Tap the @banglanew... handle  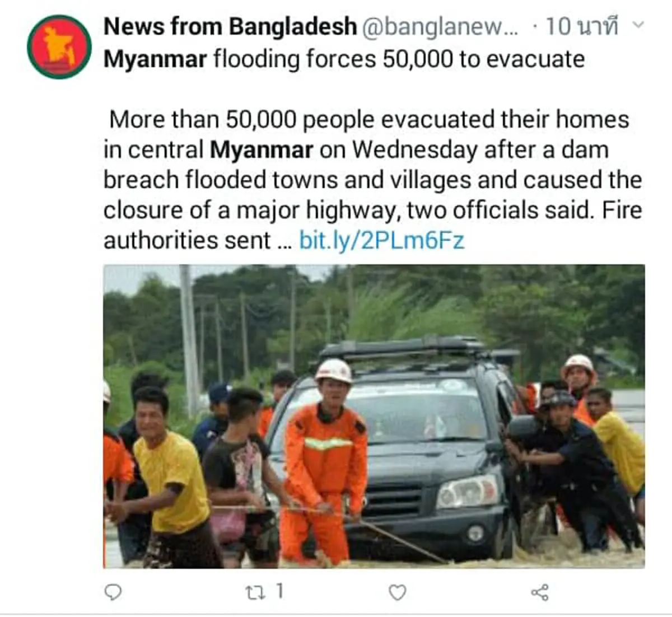[440, 27]
